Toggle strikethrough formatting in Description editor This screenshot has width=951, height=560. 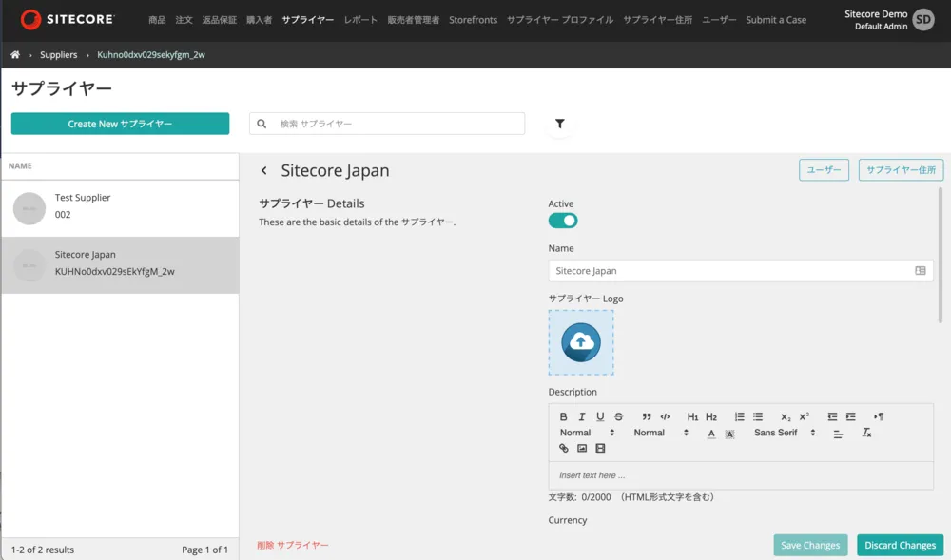[619, 416]
